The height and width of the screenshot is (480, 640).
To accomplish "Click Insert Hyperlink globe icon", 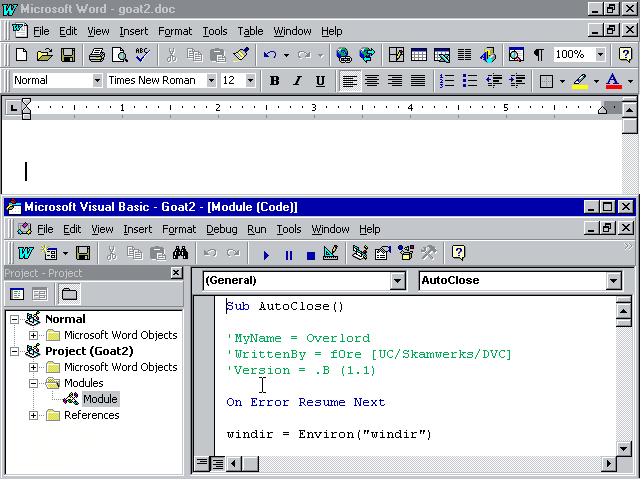I will point(344,55).
